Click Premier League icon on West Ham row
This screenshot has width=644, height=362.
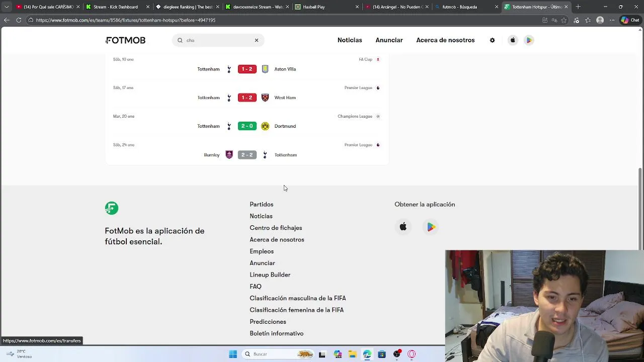(x=378, y=88)
